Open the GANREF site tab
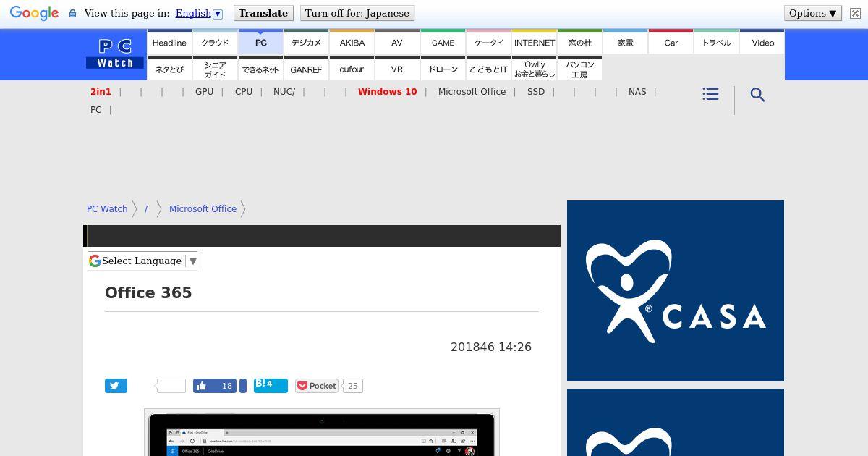Viewport: 868px width, 456px height. coord(306,69)
